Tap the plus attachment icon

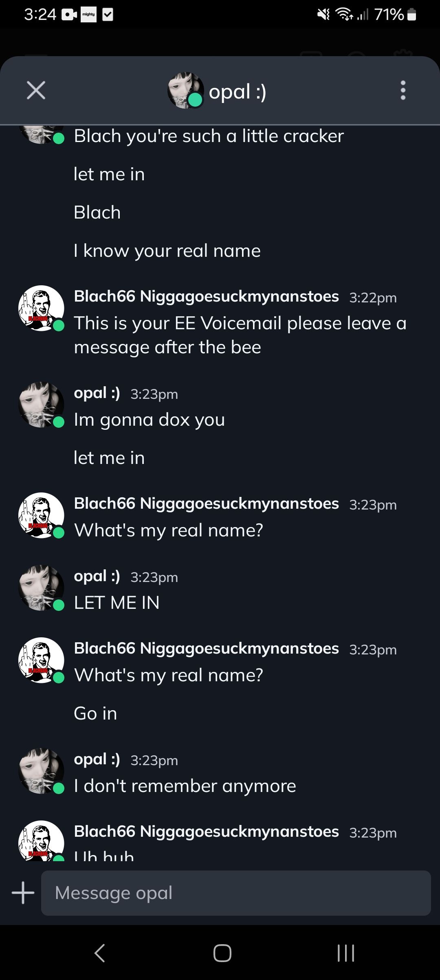[23, 893]
